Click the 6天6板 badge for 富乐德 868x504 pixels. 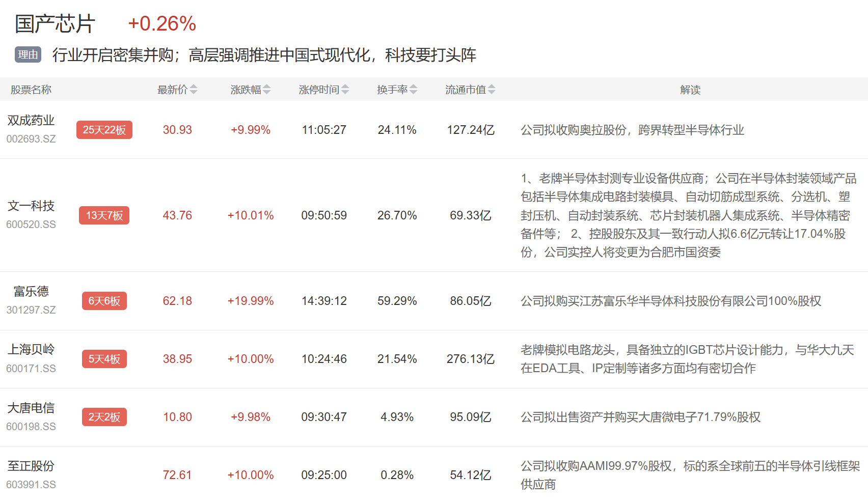[104, 301]
